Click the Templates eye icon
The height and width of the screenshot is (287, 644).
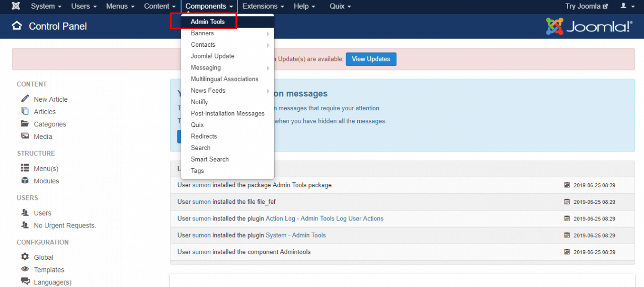(x=25, y=269)
